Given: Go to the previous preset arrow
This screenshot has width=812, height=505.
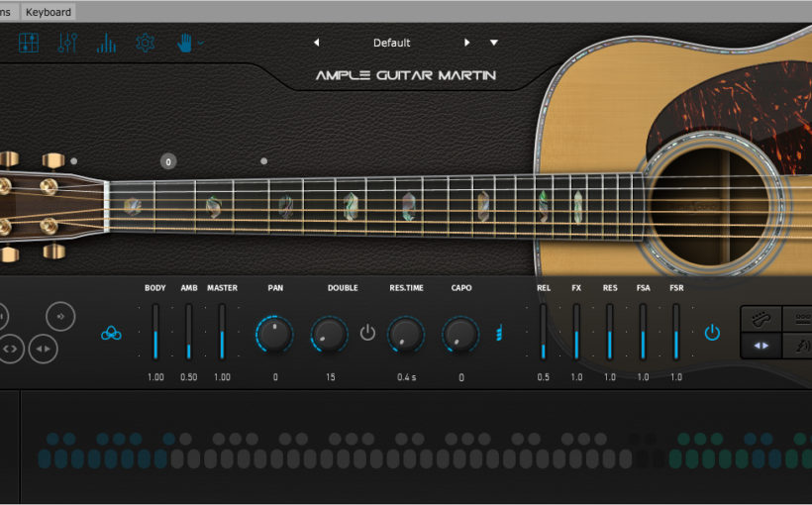Looking at the screenshot, I should (x=317, y=43).
